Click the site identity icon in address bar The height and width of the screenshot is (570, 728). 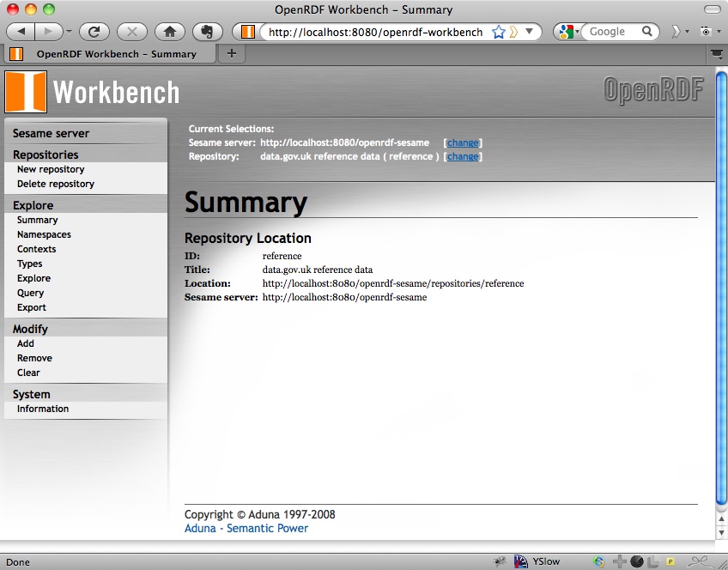click(247, 32)
